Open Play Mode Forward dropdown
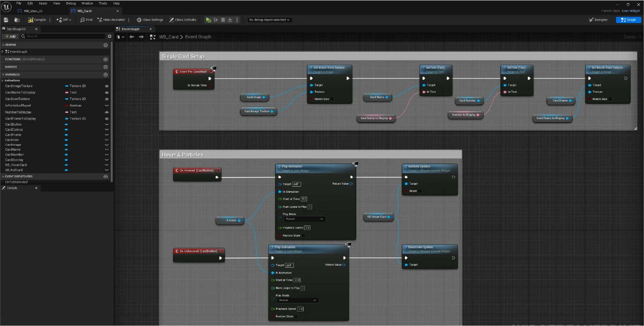The image size is (644, 326). pos(304,219)
